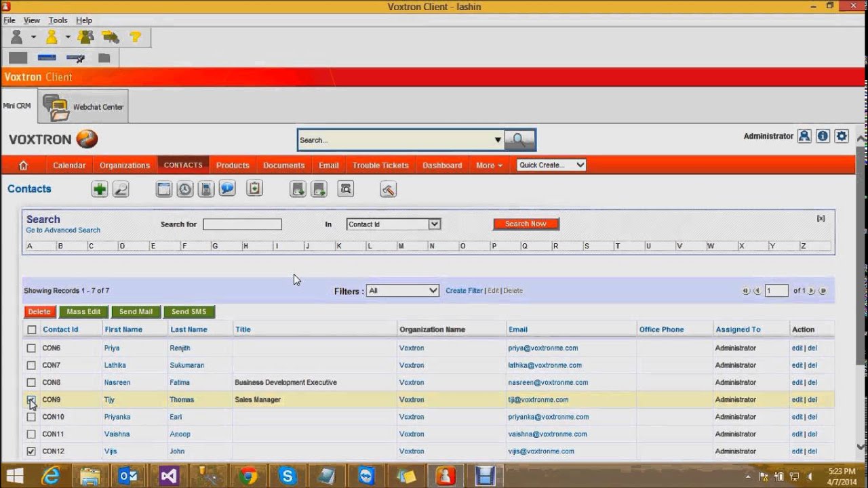
Task: Switch to the Webchat Center tab
Action: [x=83, y=106]
